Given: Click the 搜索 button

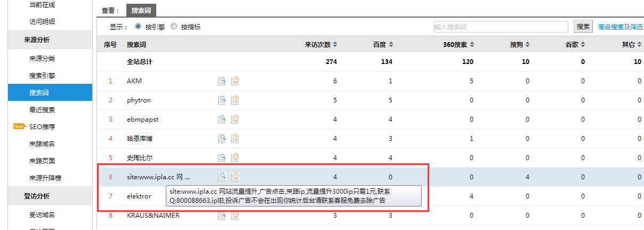Looking at the screenshot, I should 583,27.
